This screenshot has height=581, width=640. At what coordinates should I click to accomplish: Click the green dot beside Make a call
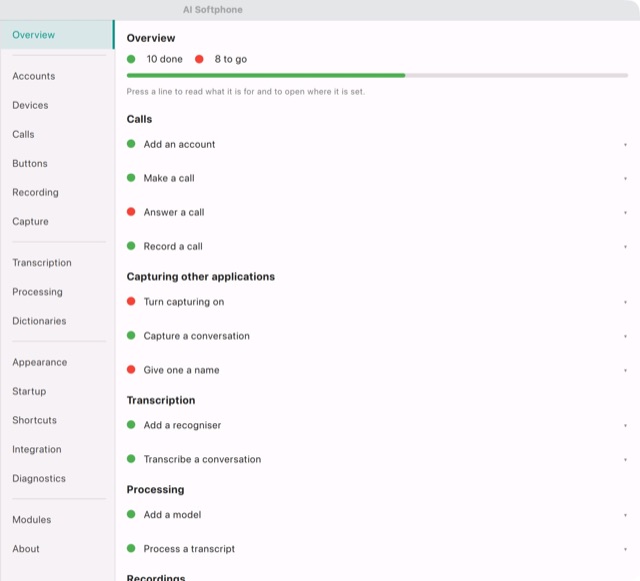point(131,178)
